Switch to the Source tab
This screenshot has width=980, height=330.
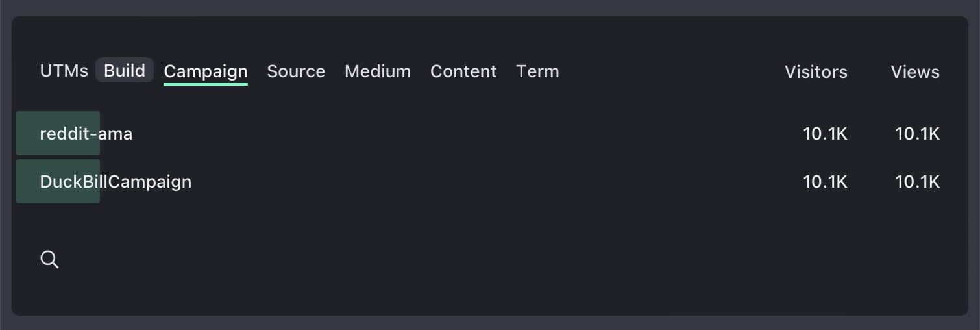point(296,71)
